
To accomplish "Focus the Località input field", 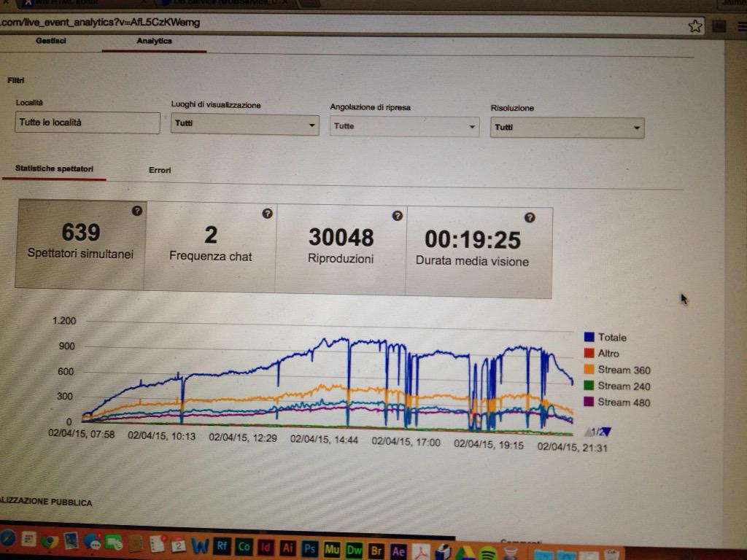I will pos(88,122).
